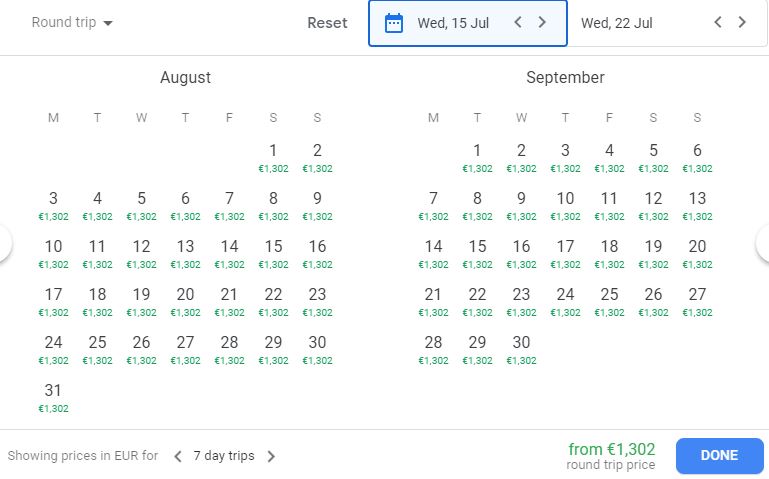769x479 pixels.
Task: Click the Reset button
Action: click(x=327, y=23)
